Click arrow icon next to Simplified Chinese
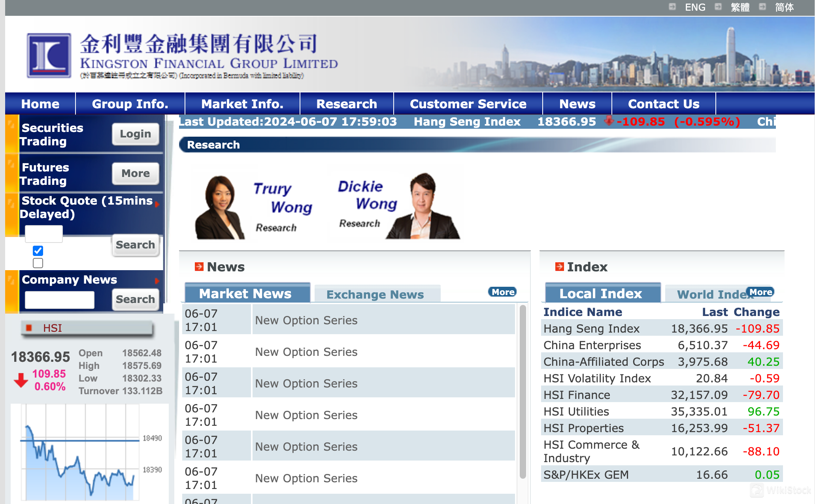Screen dimensions: 815x504 762,7
